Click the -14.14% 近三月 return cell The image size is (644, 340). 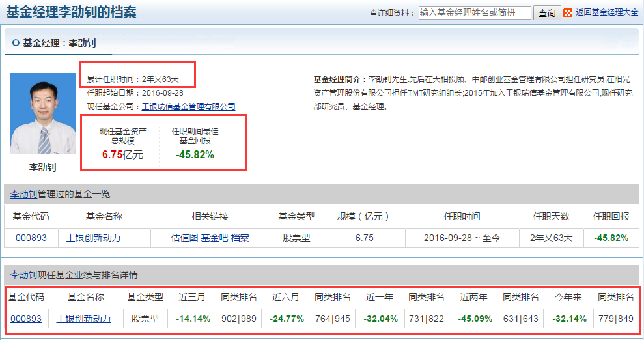click(x=193, y=319)
